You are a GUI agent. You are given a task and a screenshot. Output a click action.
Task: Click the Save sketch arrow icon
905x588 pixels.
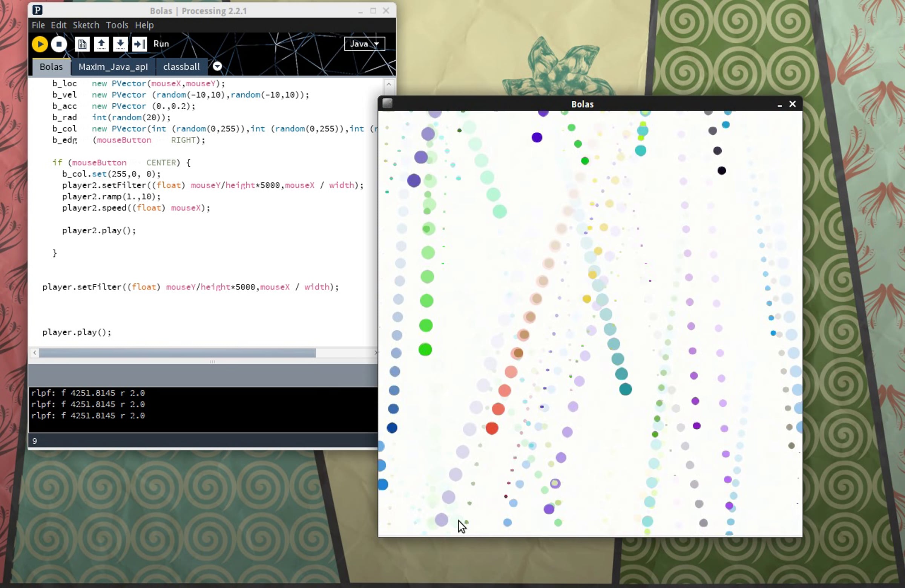pyautogui.click(x=120, y=44)
